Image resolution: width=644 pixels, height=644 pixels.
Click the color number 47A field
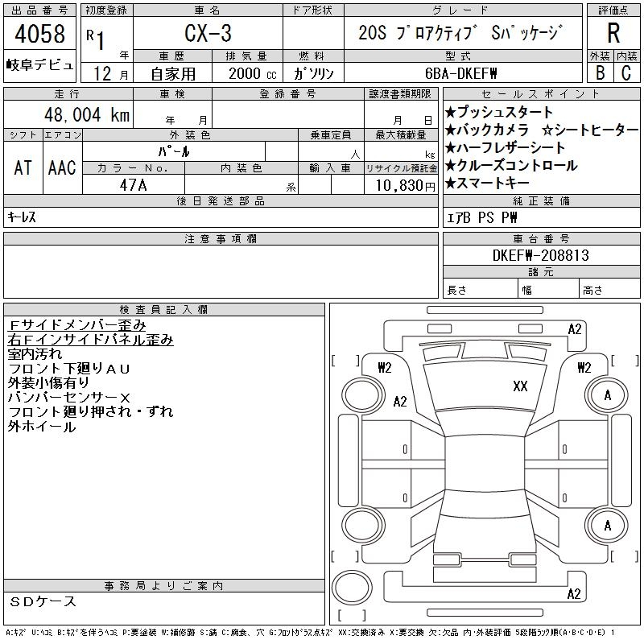[133, 185]
